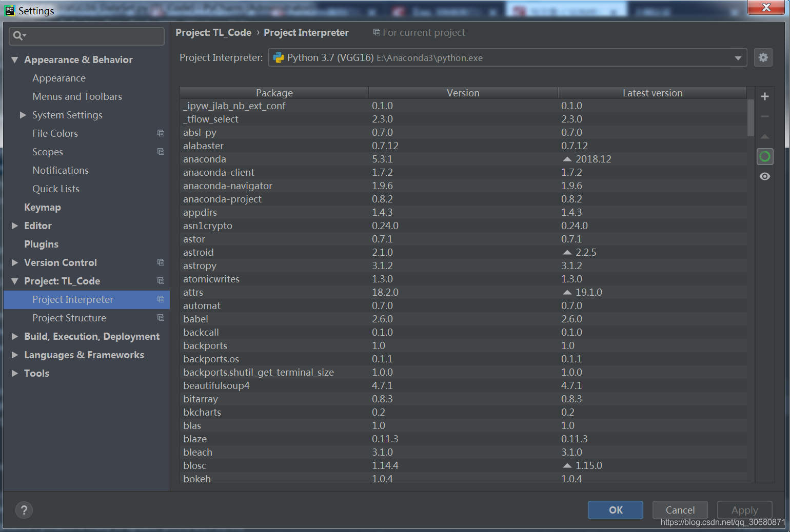Viewport: 790px width, 532px height.
Task: Add a new package with plus icon
Action: click(x=764, y=96)
